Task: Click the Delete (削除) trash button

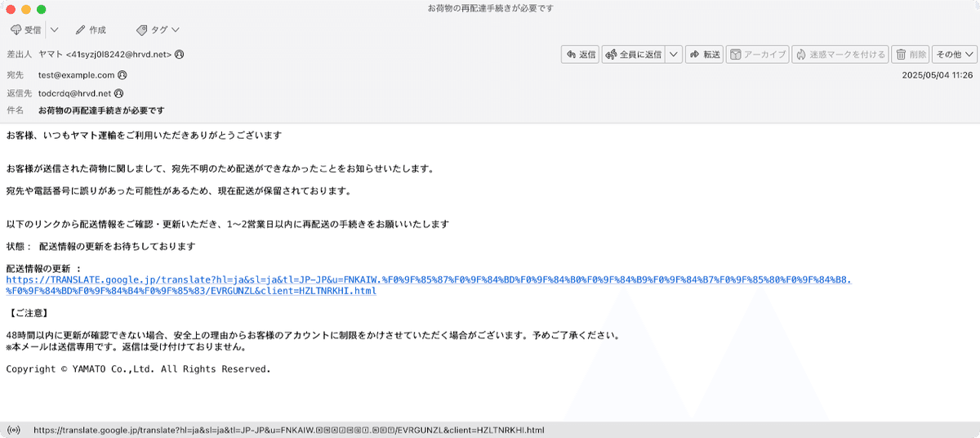Action: pyautogui.click(x=911, y=55)
